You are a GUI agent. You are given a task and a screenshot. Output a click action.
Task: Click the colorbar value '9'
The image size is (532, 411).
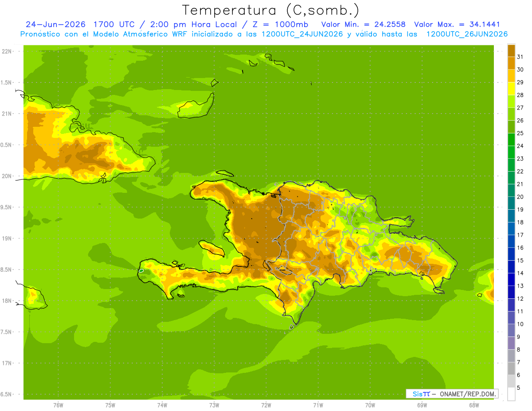519,337
